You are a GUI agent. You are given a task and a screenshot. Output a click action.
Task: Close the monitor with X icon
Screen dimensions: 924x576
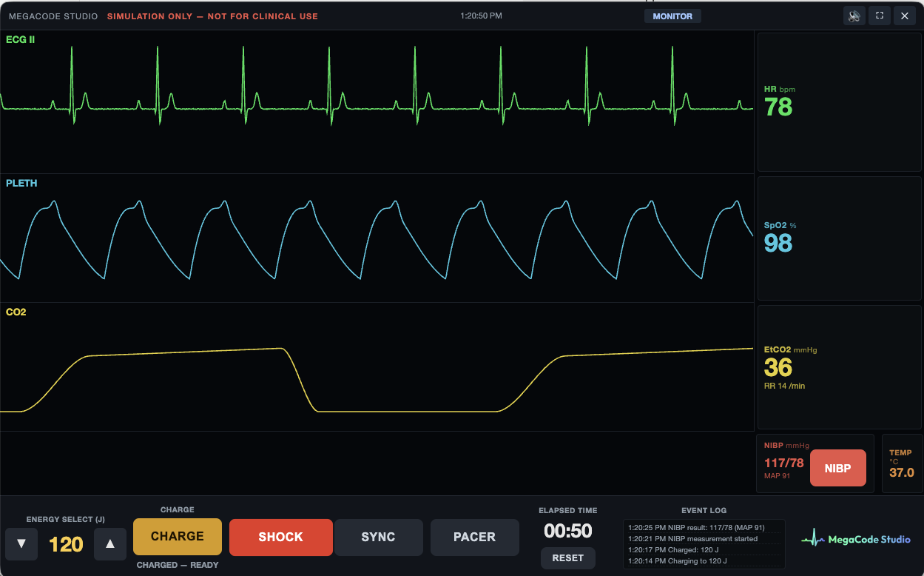(905, 16)
